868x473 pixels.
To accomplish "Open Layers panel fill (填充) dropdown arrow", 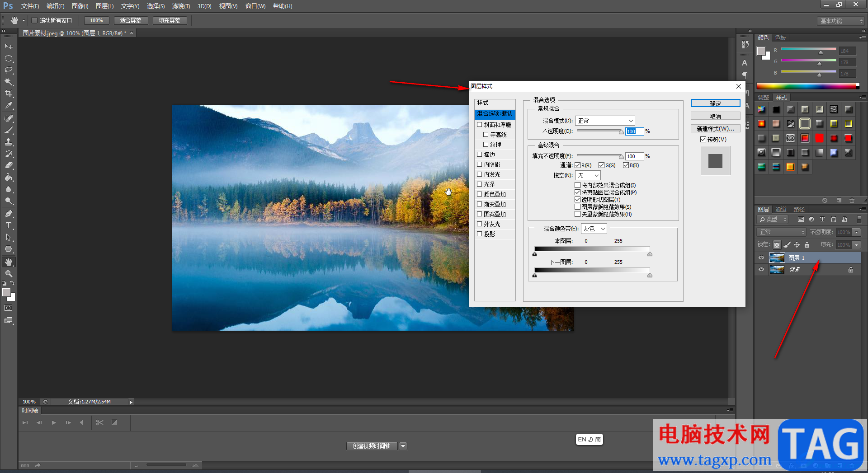I will [x=857, y=245].
